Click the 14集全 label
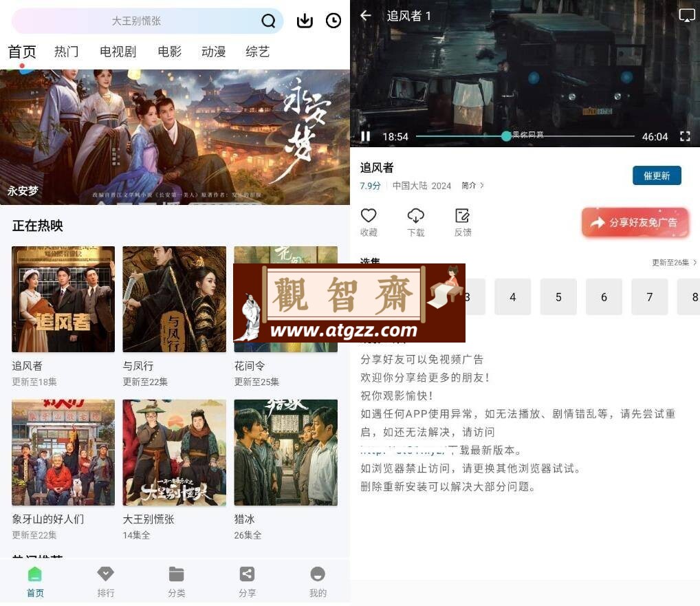This screenshot has width=700, height=606. click(x=136, y=535)
